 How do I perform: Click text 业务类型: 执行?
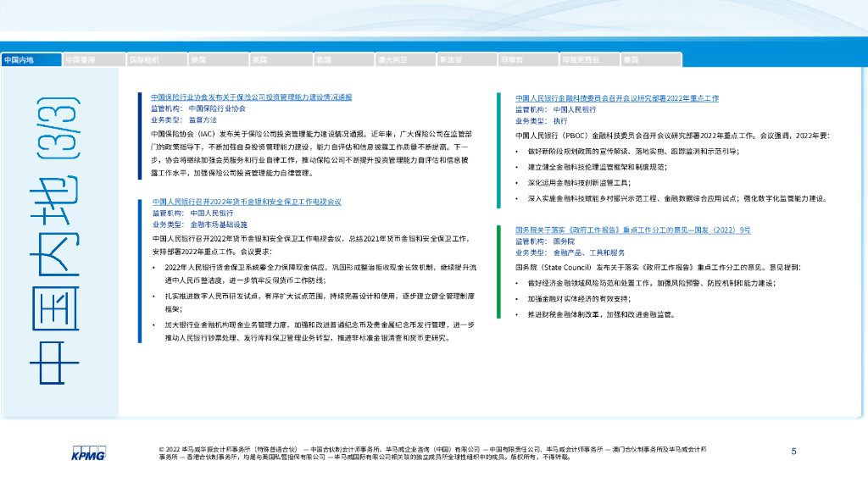point(542,121)
